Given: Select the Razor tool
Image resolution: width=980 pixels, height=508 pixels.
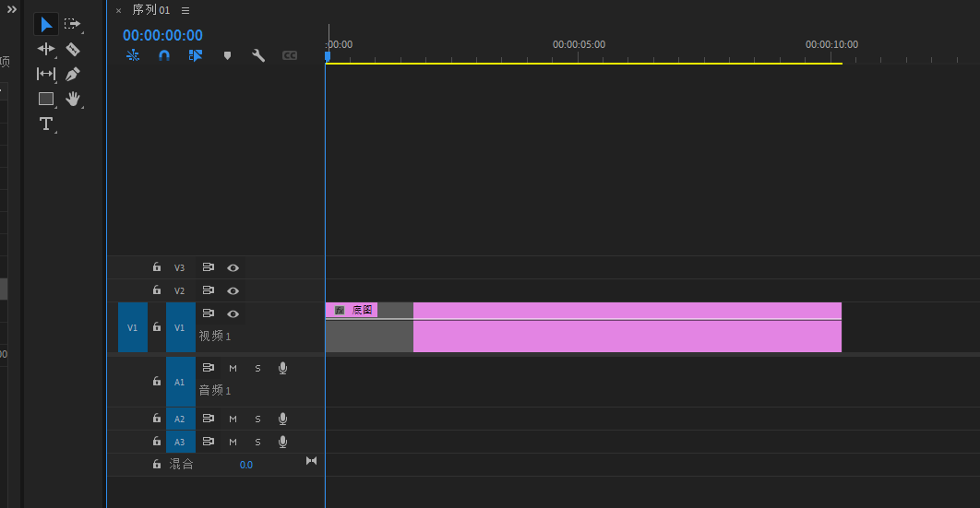Looking at the screenshot, I should pyautogui.click(x=73, y=49).
